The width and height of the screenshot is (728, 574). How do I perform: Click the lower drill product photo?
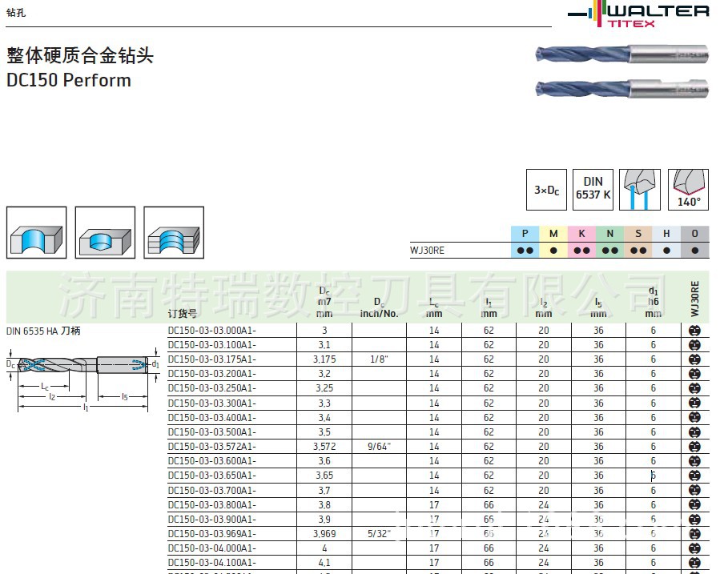pyautogui.click(x=621, y=88)
